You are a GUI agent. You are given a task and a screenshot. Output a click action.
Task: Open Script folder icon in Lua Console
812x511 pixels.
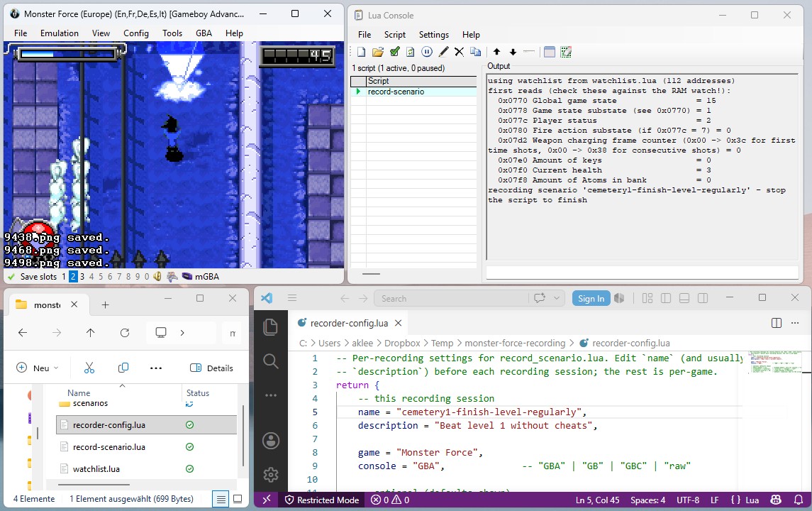point(378,52)
